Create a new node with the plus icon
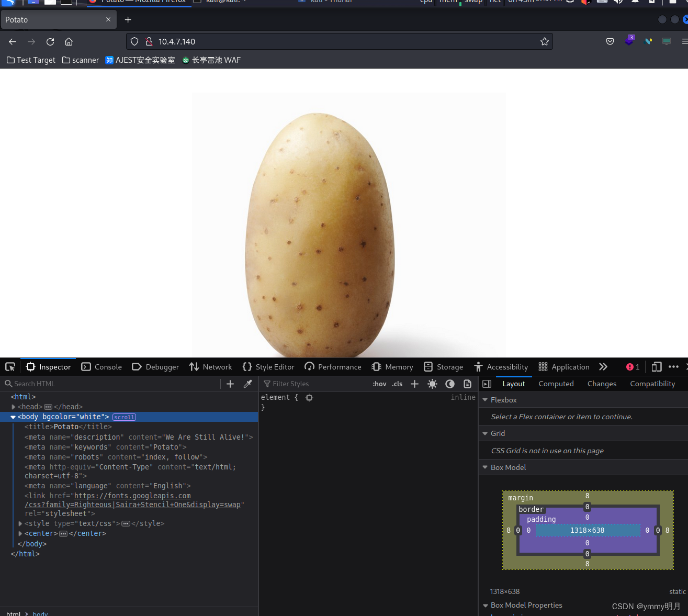The height and width of the screenshot is (616, 688). click(x=230, y=384)
